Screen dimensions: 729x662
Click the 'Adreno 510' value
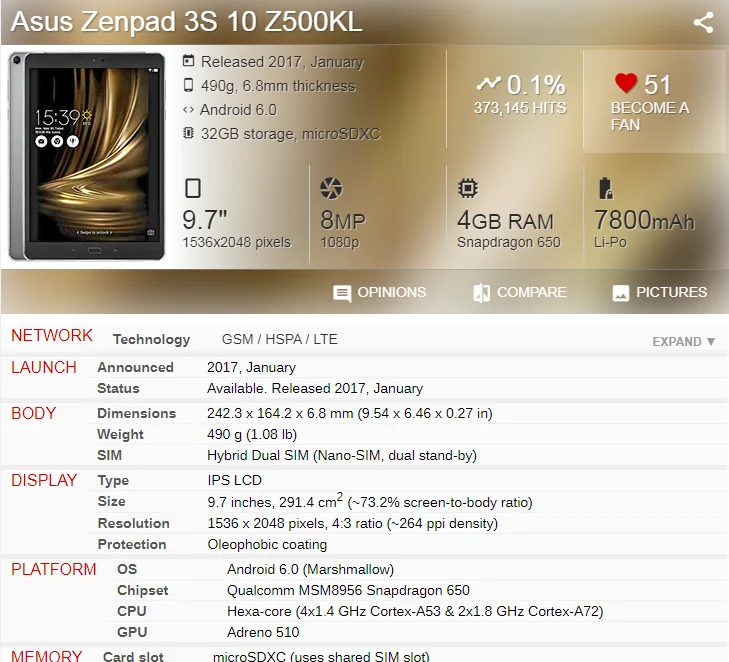(x=263, y=632)
